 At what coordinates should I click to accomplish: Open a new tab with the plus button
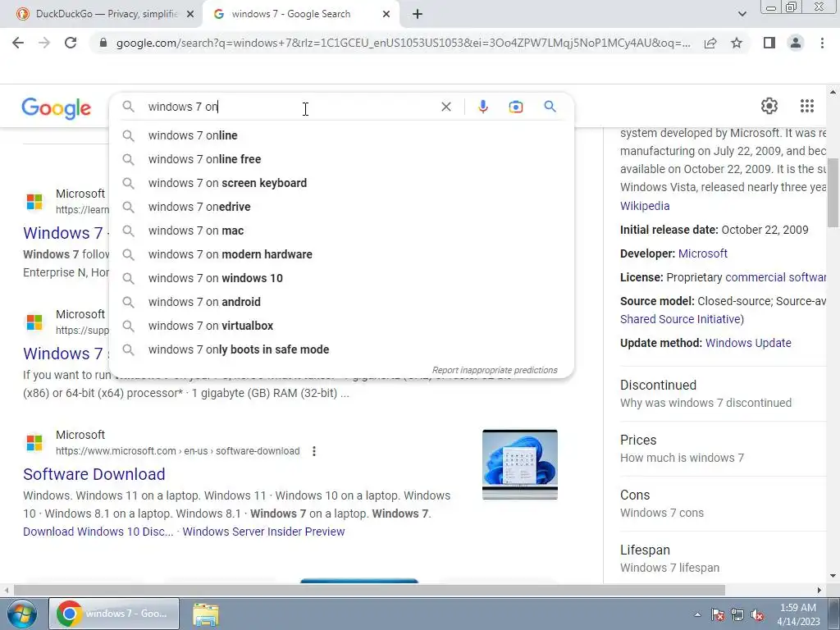(418, 15)
